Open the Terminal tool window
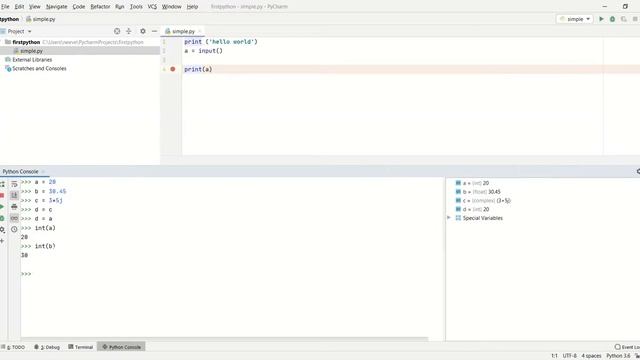Viewport: 640px width, 360px height. pyautogui.click(x=81, y=347)
